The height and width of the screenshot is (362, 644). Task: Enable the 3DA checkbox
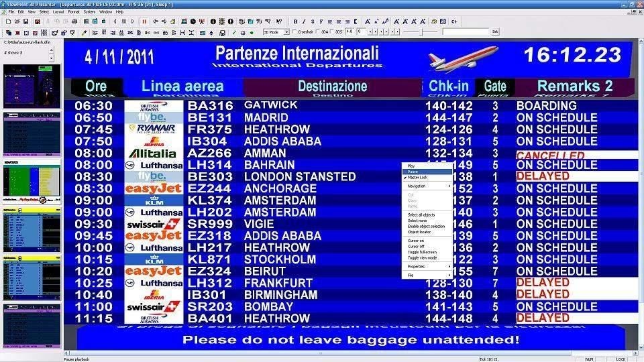(318, 32)
